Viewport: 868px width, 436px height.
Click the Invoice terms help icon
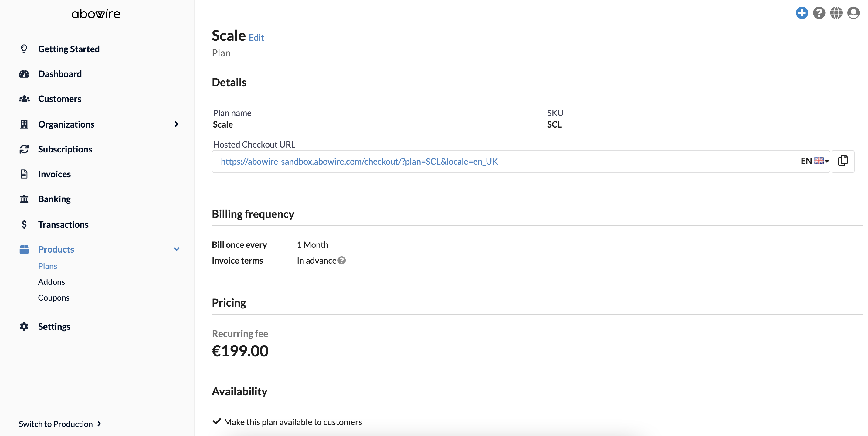342,260
